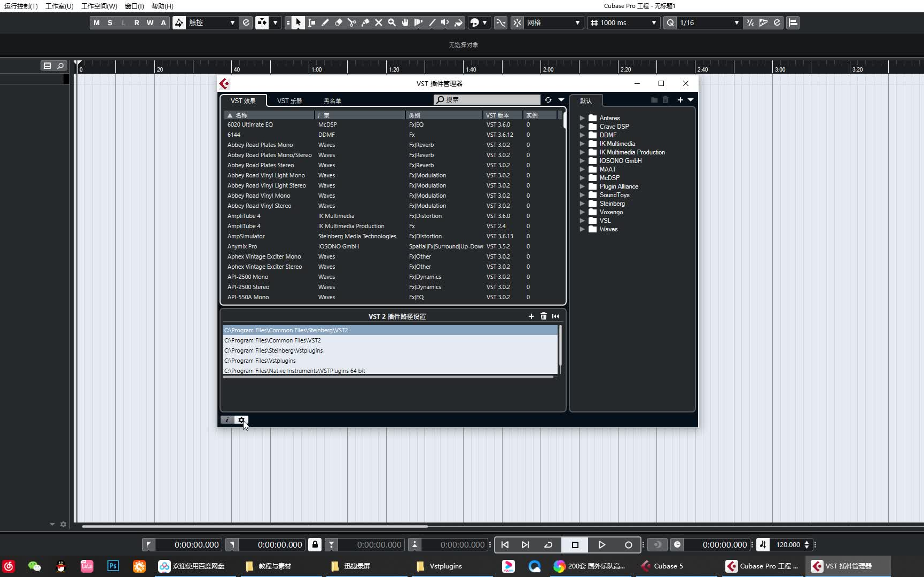This screenshot has width=924, height=577.
Task: Click the transport Record button
Action: (629, 544)
